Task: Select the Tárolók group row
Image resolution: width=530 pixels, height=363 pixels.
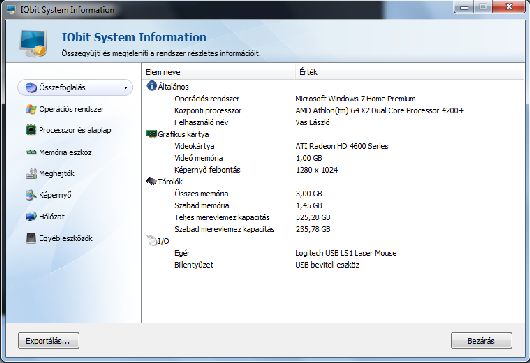Action: 333,182
